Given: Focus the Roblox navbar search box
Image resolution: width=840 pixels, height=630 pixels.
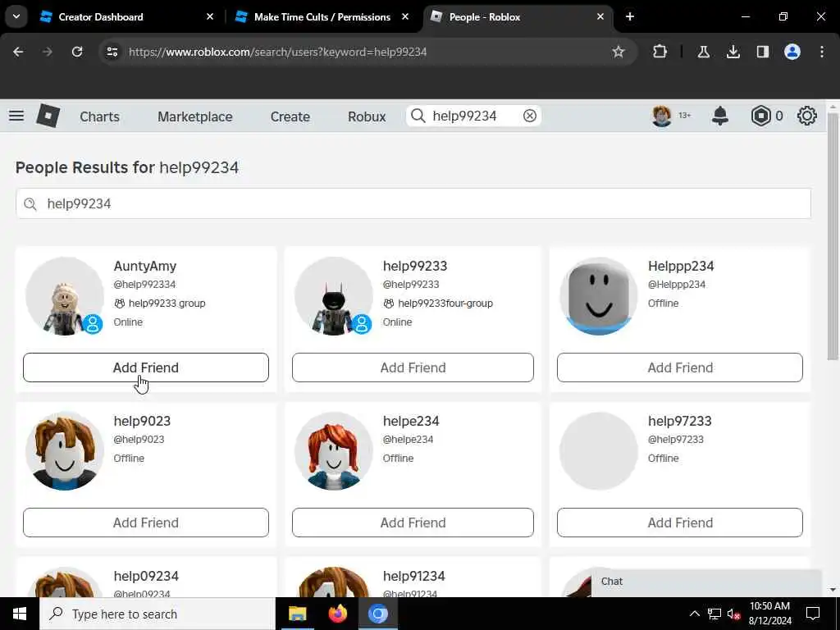Looking at the screenshot, I should pos(473,116).
